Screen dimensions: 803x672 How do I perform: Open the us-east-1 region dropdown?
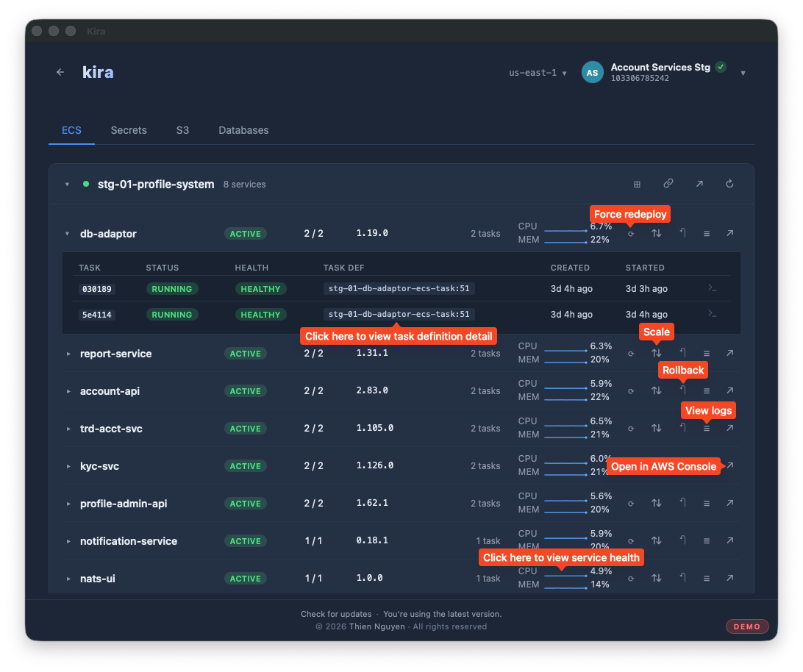538,73
